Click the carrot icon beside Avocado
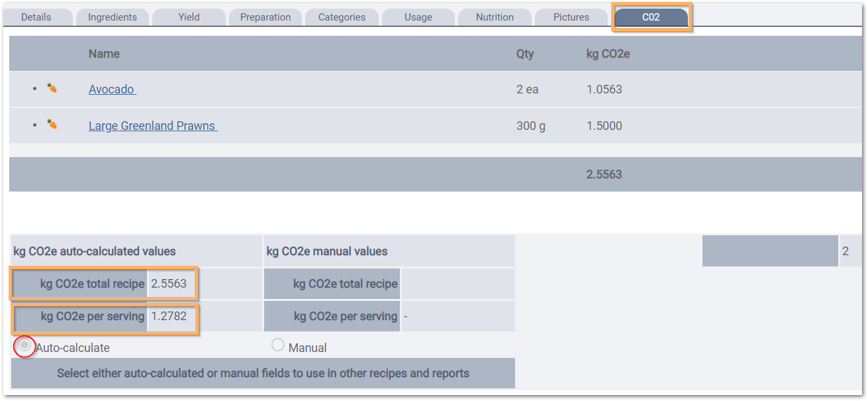Screen dimensions: 868x401 point(52,88)
